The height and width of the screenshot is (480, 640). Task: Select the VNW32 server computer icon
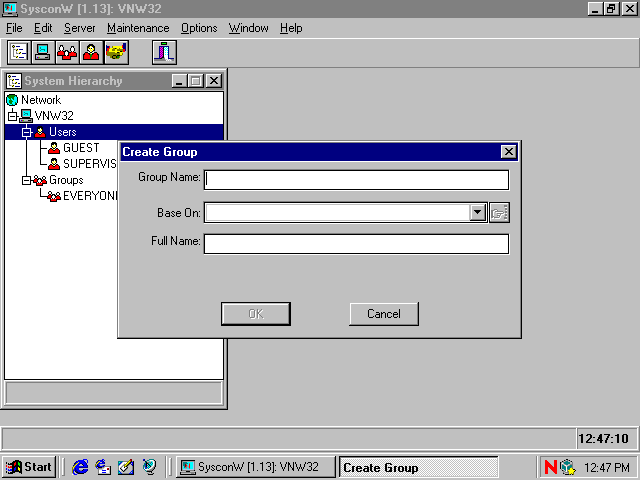(26, 116)
